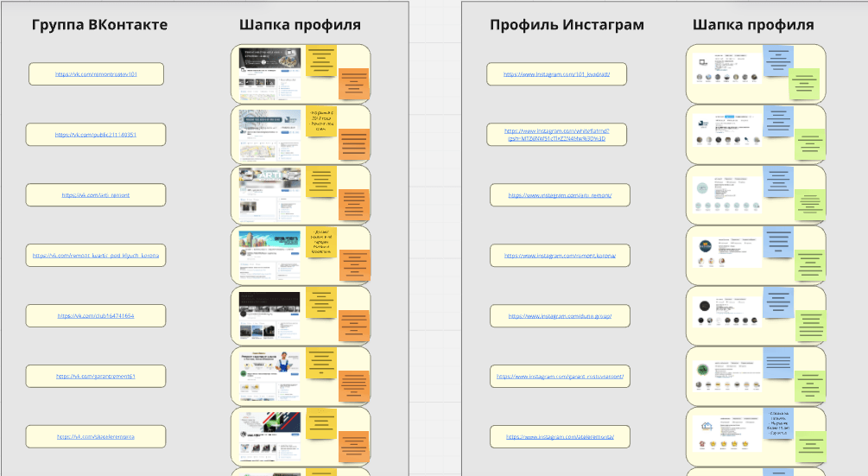Select orange sticky note in public211140351 row

click(354, 144)
